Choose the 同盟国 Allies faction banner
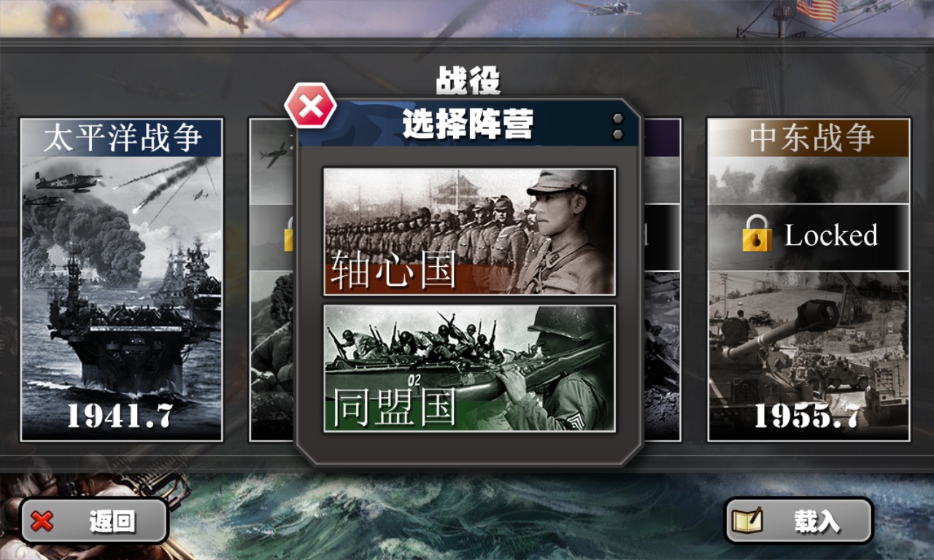Screen dimensions: 934x560 pos(469,368)
